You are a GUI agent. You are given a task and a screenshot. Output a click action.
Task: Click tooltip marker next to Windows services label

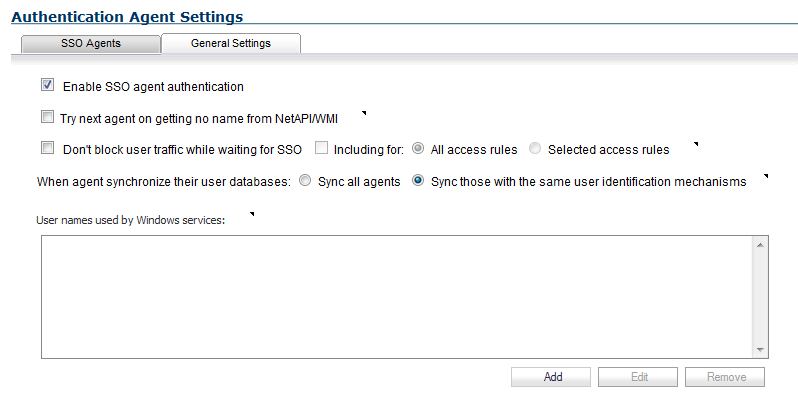pyautogui.click(x=251, y=214)
